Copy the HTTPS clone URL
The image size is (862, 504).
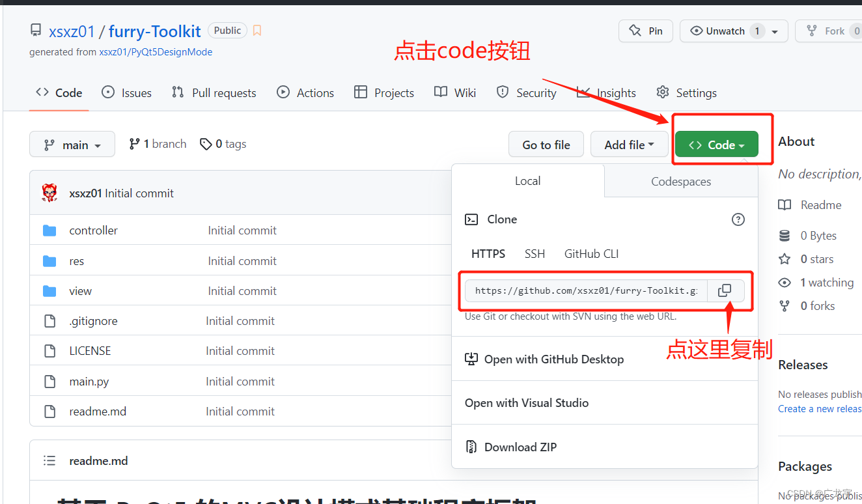coord(725,290)
